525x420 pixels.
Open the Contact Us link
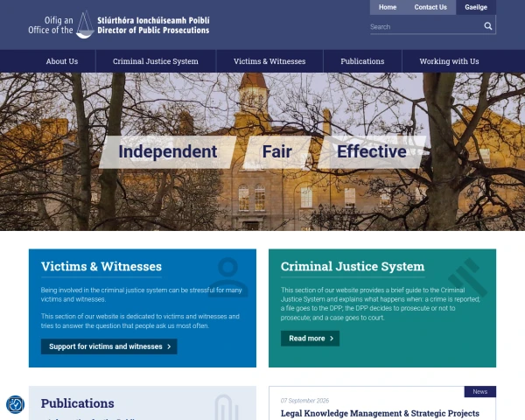point(430,7)
